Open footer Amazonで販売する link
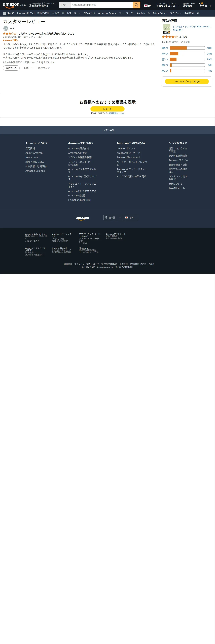This screenshot has height=644, width=215. (x=79, y=148)
